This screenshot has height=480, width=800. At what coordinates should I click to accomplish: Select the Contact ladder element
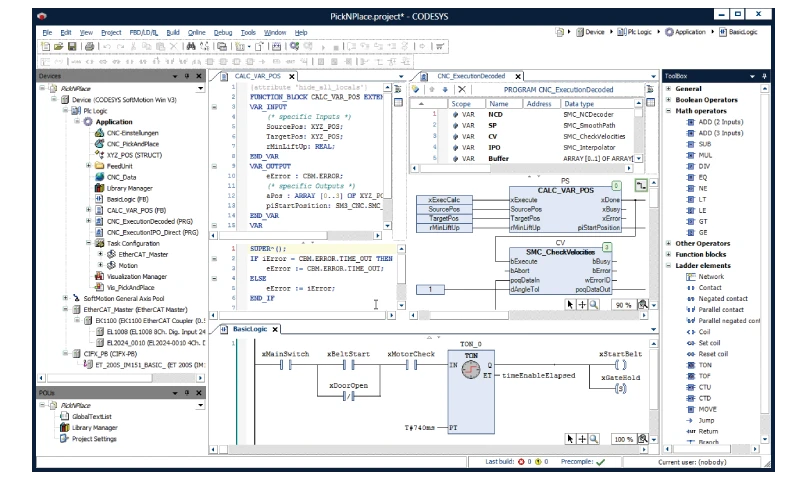click(704, 288)
